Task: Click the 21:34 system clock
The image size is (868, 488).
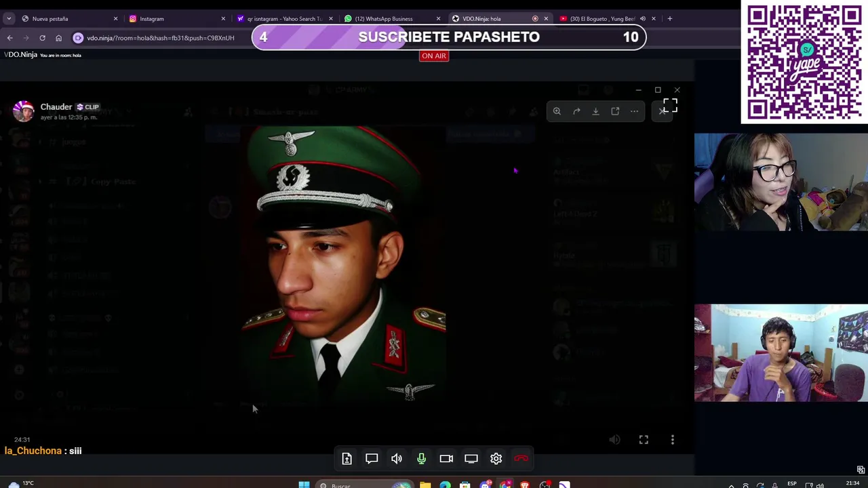Action: click(x=853, y=483)
